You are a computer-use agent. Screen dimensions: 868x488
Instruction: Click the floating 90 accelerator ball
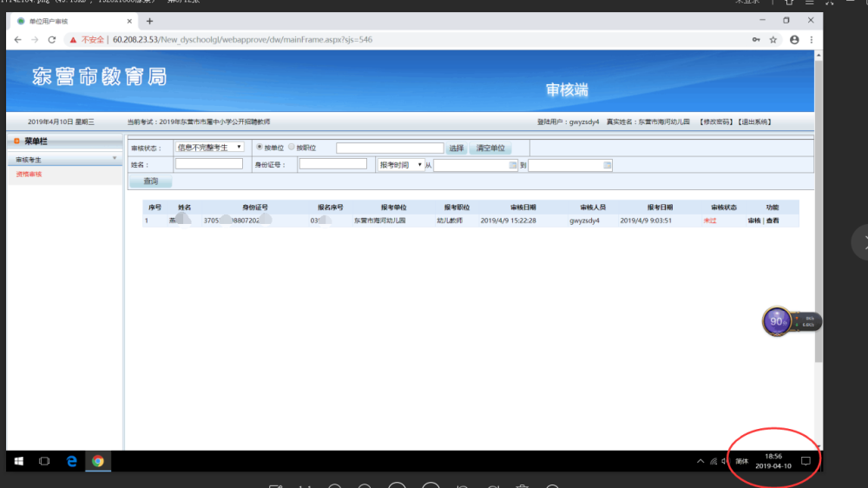777,321
